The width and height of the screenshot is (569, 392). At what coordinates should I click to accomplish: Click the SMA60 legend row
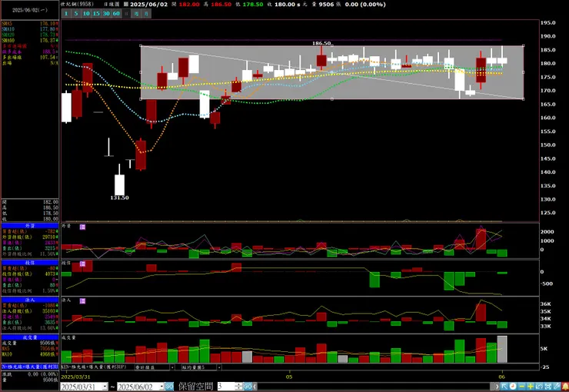pos(30,40)
